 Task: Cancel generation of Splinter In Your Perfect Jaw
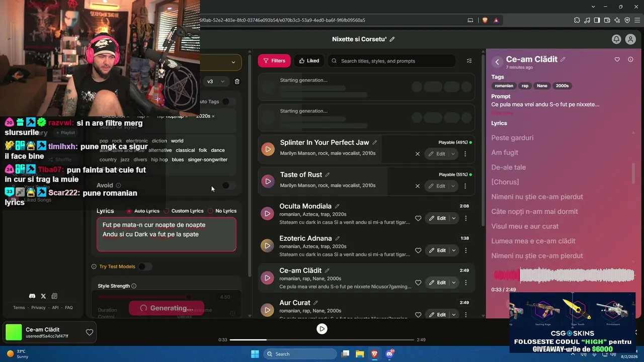(417, 154)
